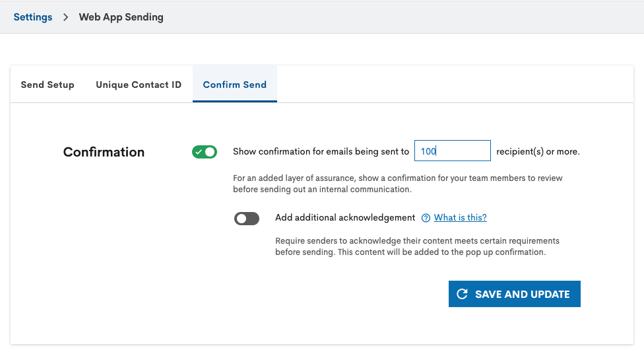This screenshot has width=644, height=354.
Task: Click Web App Sending breadcrumb text
Action: coord(121,17)
